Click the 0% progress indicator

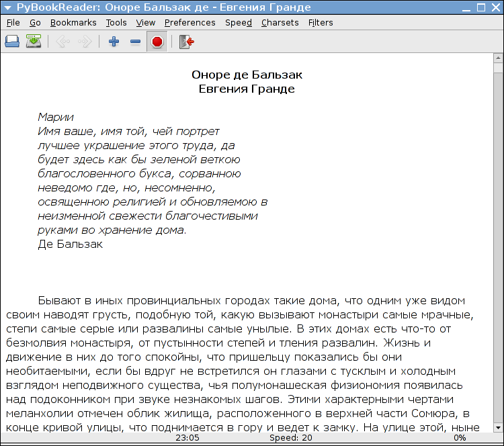460,438
